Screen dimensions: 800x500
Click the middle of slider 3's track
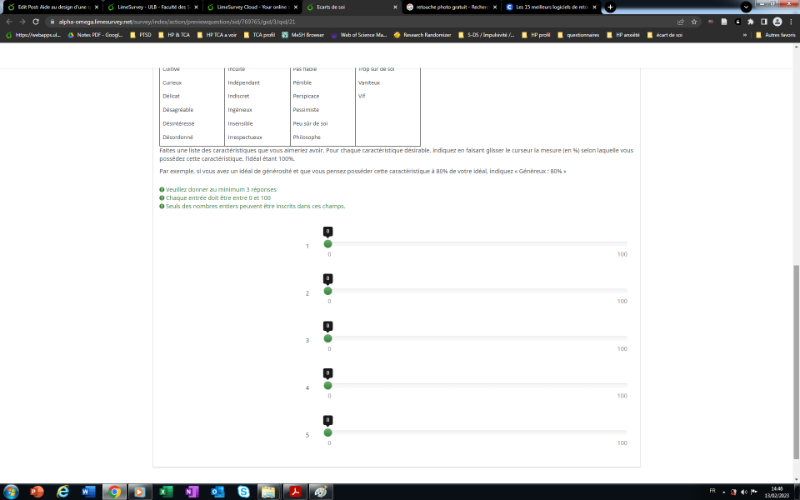(477, 338)
